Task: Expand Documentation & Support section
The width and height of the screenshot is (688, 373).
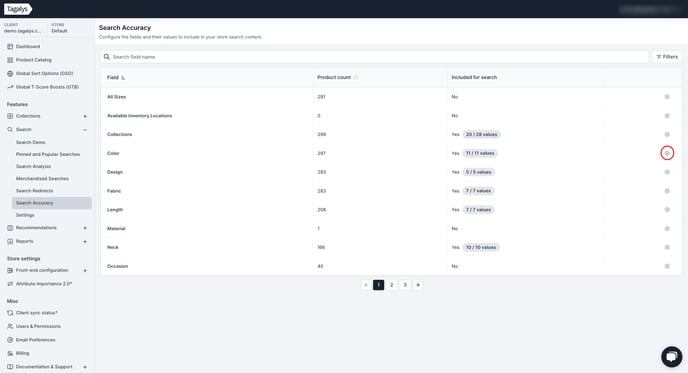Action: click(85, 367)
